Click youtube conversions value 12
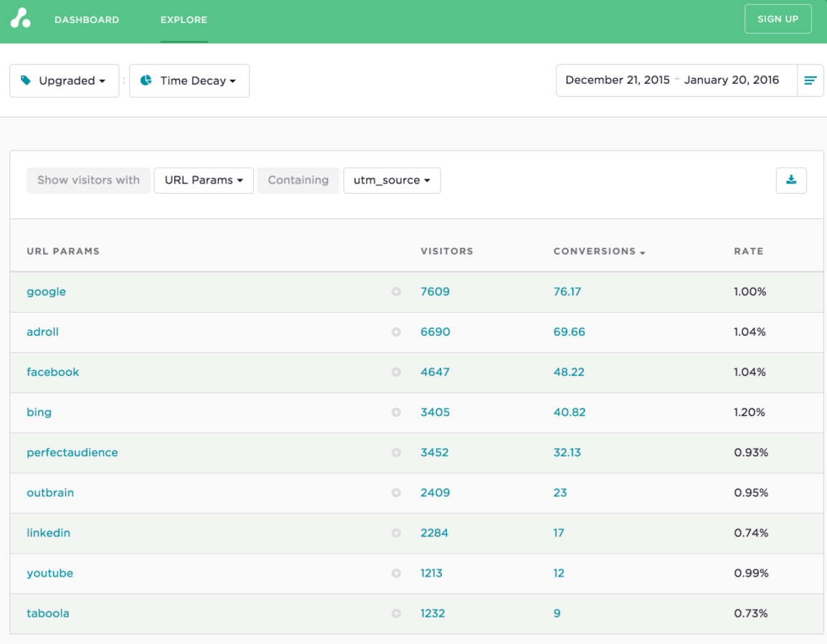Image resolution: width=827 pixels, height=644 pixels. pyautogui.click(x=559, y=573)
